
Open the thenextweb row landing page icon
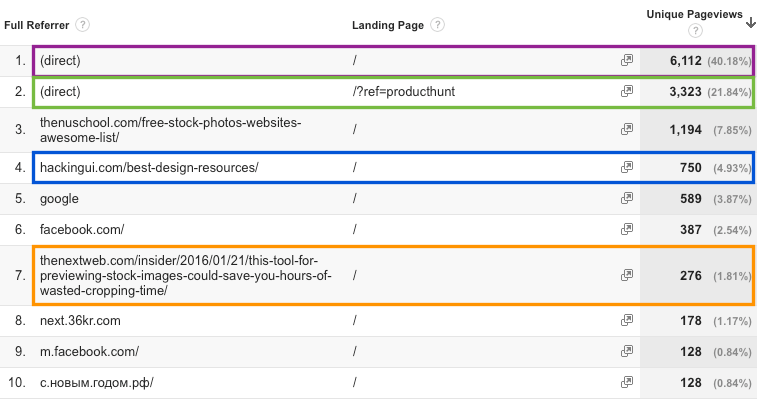pyautogui.click(x=627, y=274)
